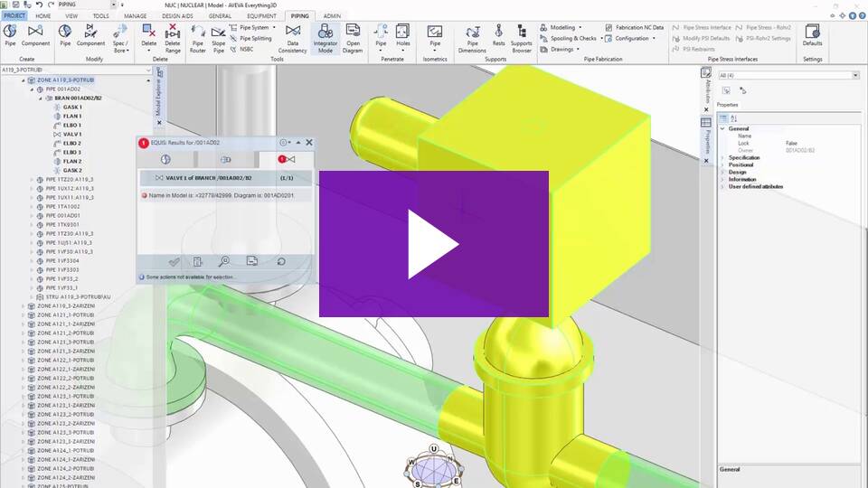Switch to the DESIGN AIDS ribbon tab
Screen dimensions: 868x488
pos(177,16)
